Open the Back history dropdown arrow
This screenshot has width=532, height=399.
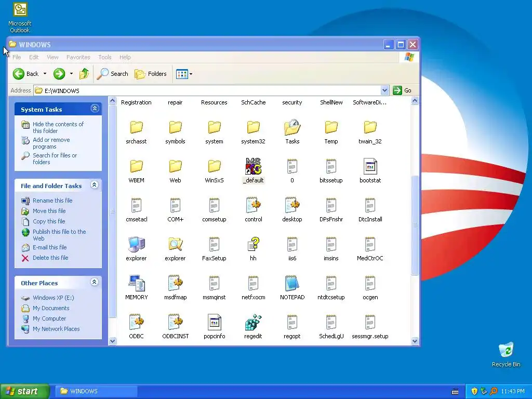(x=45, y=74)
